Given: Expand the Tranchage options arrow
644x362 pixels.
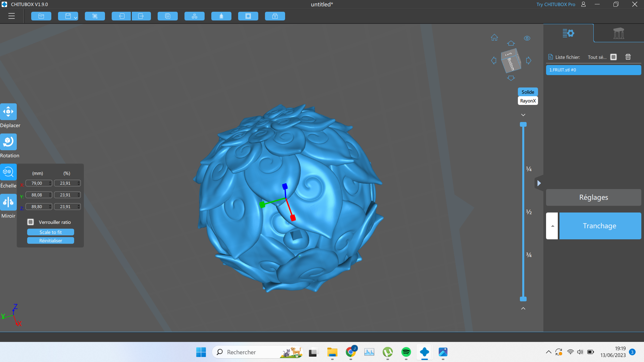Looking at the screenshot, I should point(552,226).
